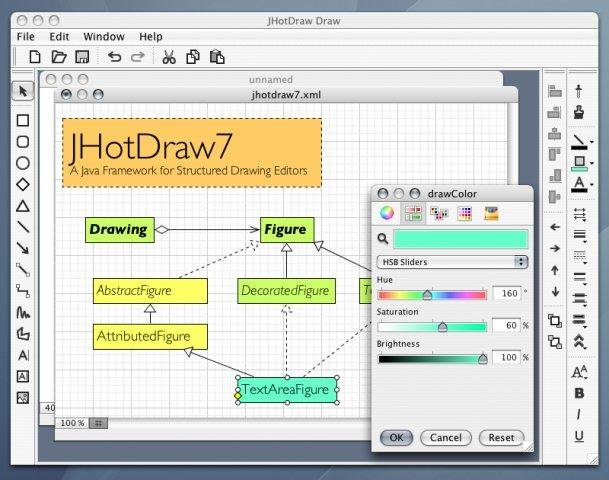Viewport: 609px width, 480px height.
Task: Select the Text Area tool
Action: [23, 376]
